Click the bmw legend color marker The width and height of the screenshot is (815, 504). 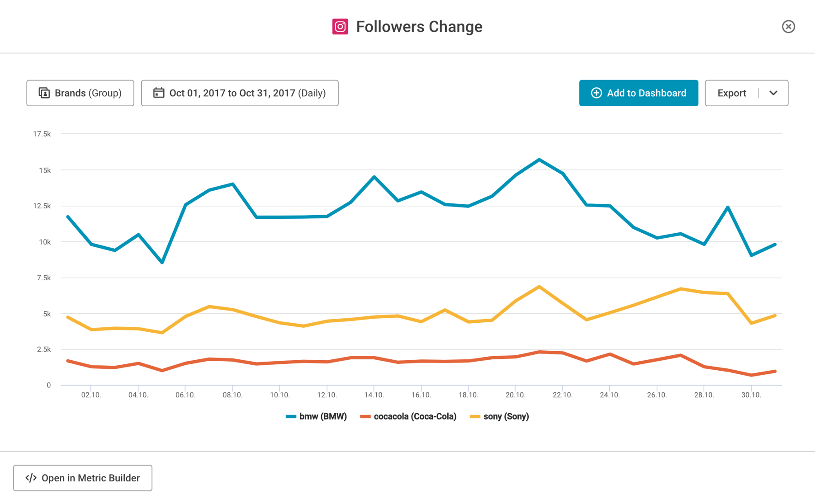click(291, 416)
